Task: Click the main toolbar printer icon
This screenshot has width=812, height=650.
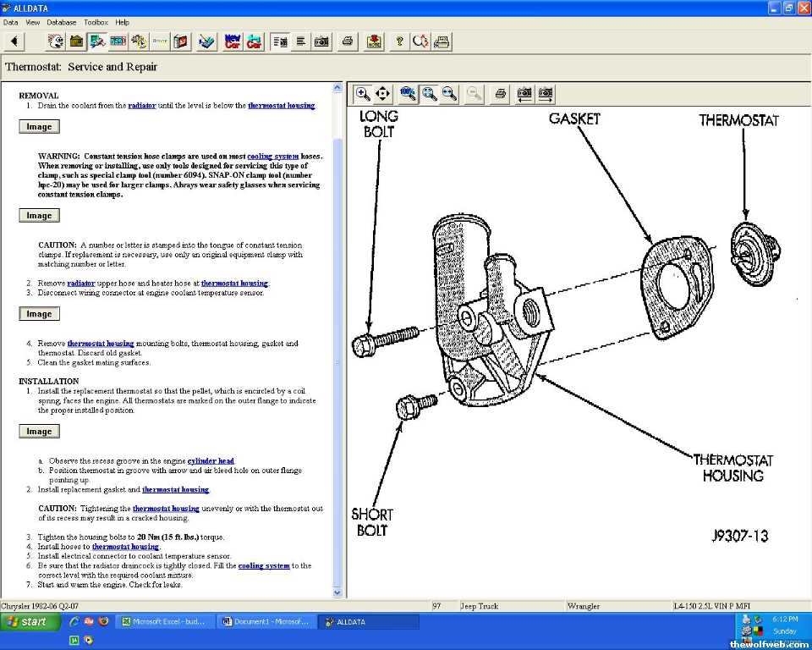Action: [x=347, y=41]
